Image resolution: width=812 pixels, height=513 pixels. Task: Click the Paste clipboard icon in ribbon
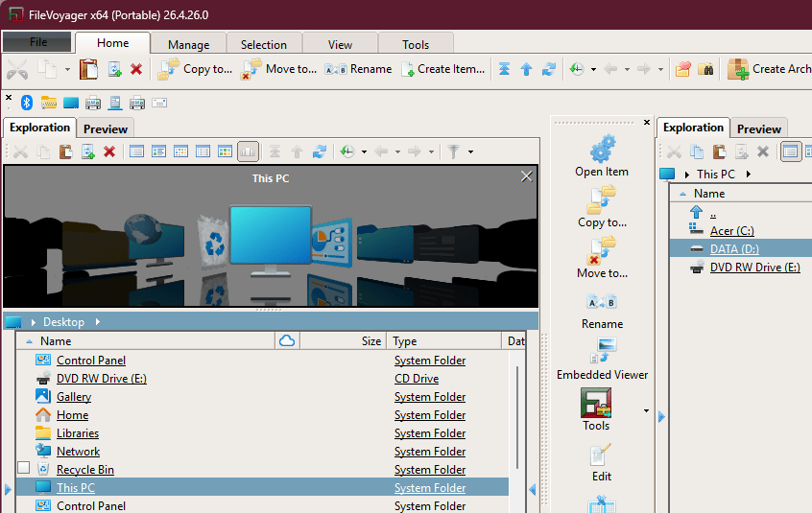88,69
